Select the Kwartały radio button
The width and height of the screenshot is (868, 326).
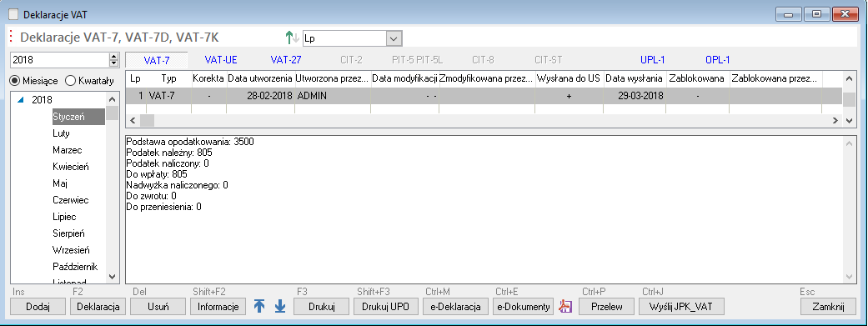tap(70, 80)
